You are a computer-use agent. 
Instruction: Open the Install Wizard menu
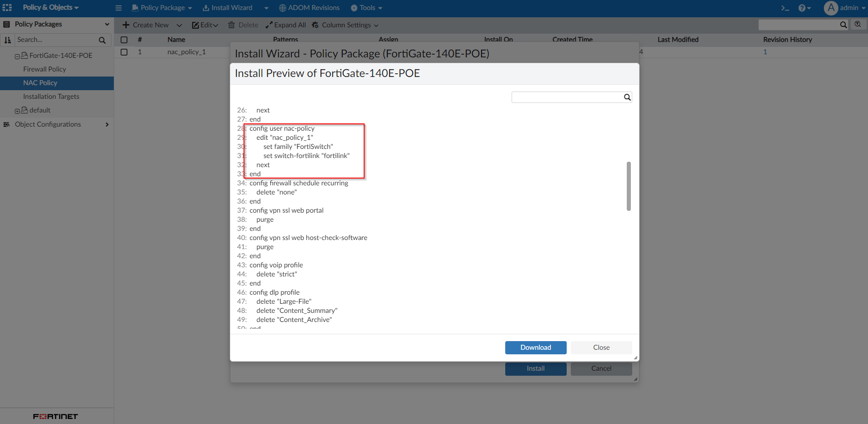point(228,8)
